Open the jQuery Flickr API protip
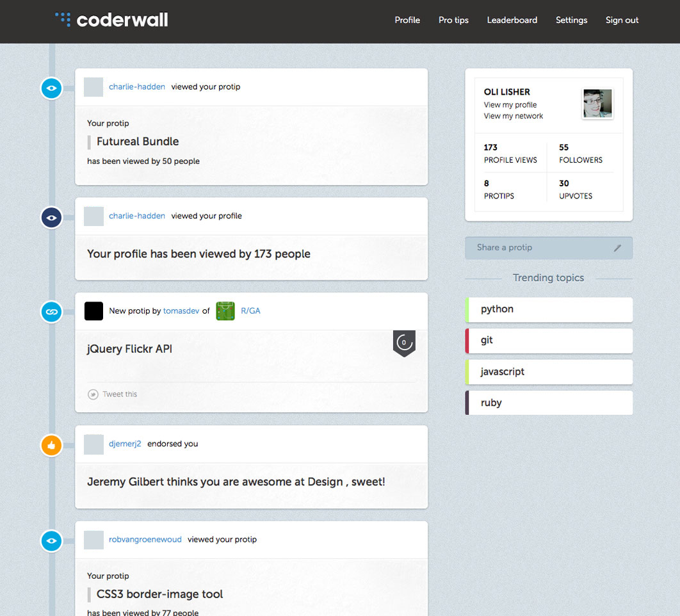 pyautogui.click(x=130, y=349)
